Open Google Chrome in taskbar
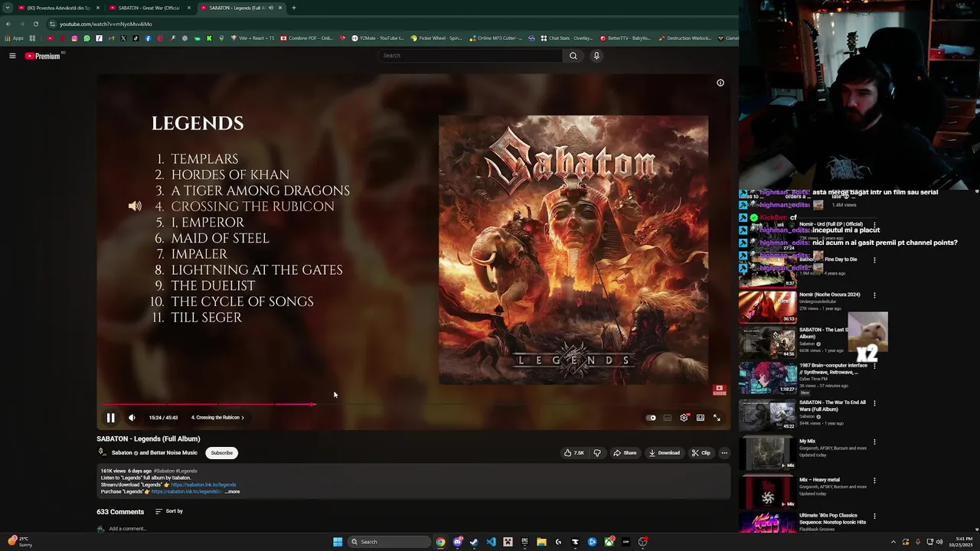980x551 pixels. pos(440,542)
